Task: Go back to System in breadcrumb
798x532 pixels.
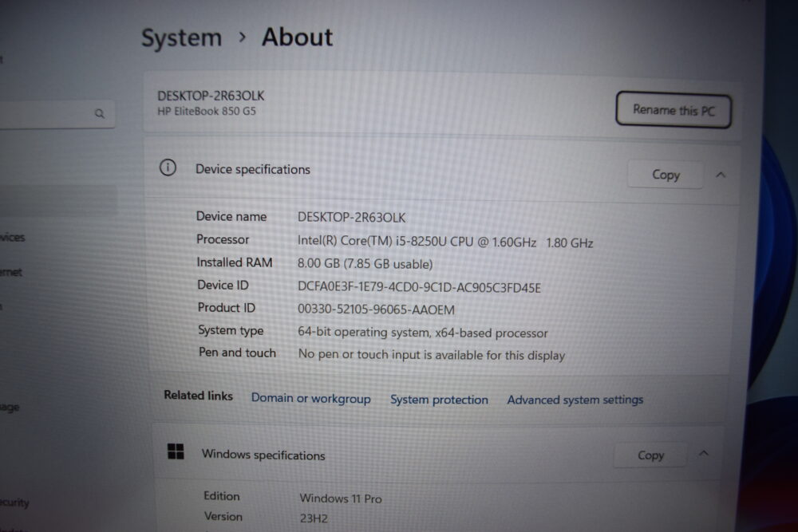Action: (x=182, y=38)
